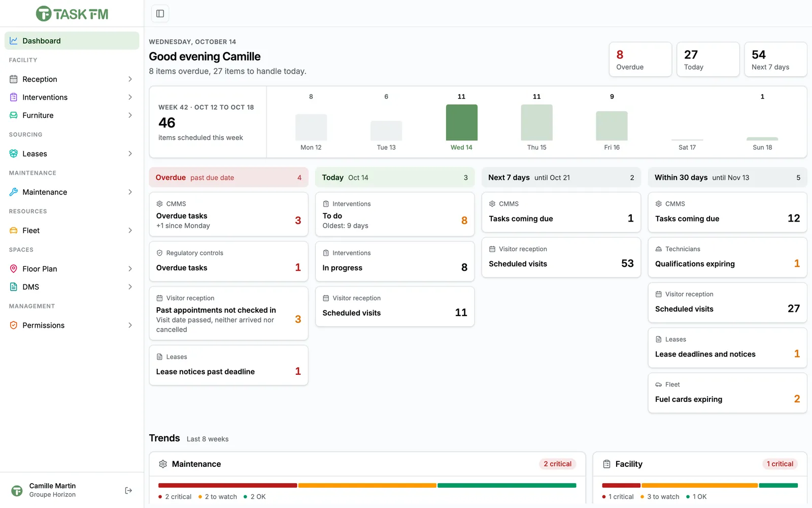Open the Qualifications expiring card

tap(727, 258)
